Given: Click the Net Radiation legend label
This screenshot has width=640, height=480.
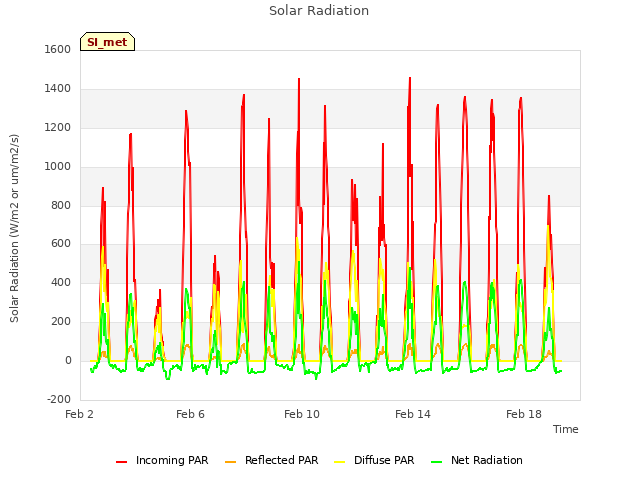Looking at the screenshot, I should coord(487,460).
